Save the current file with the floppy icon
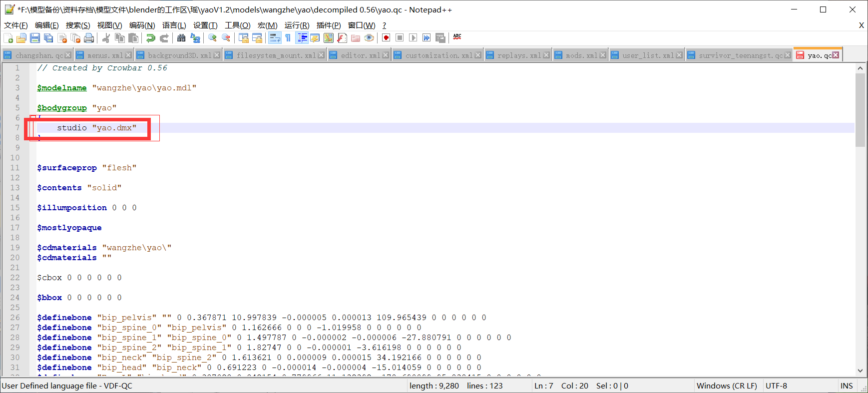Viewport: 868px width, 393px height. point(35,38)
